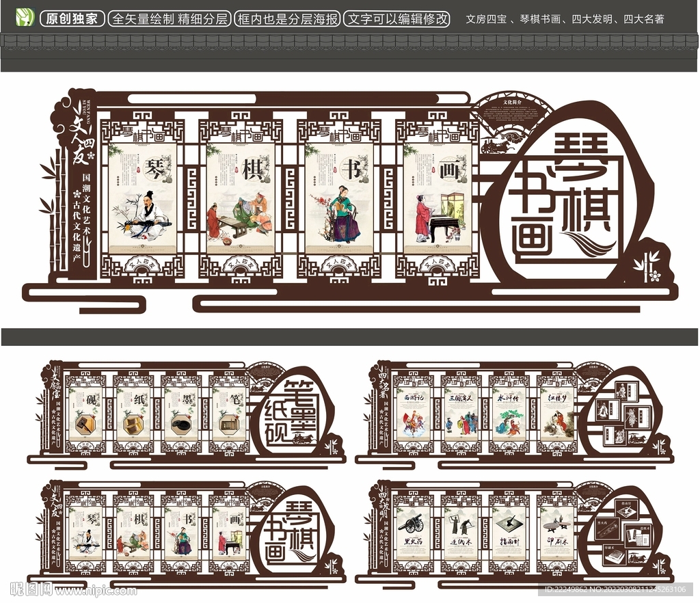The height and width of the screenshot is (603, 700).
Task: Click the fan panel above the 四大发明 stone
Action: tap(594, 491)
